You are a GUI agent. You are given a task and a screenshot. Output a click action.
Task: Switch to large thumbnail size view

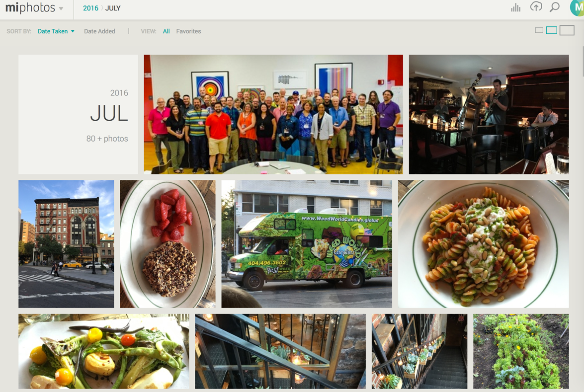[567, 30]
